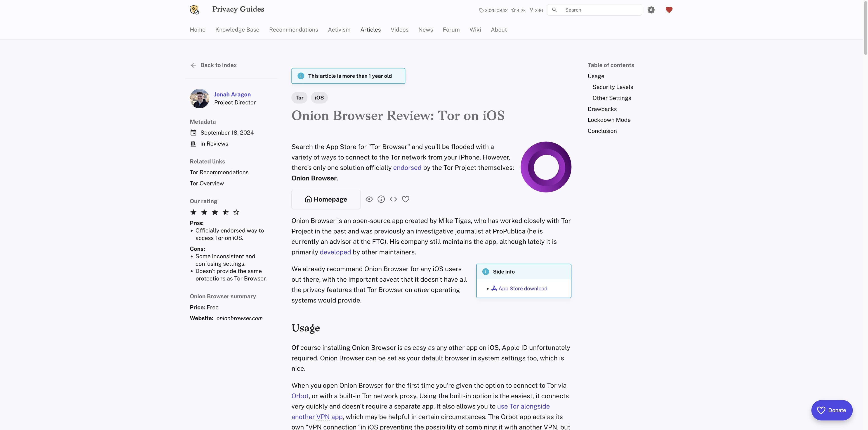Click the floating Donate button

832,410
